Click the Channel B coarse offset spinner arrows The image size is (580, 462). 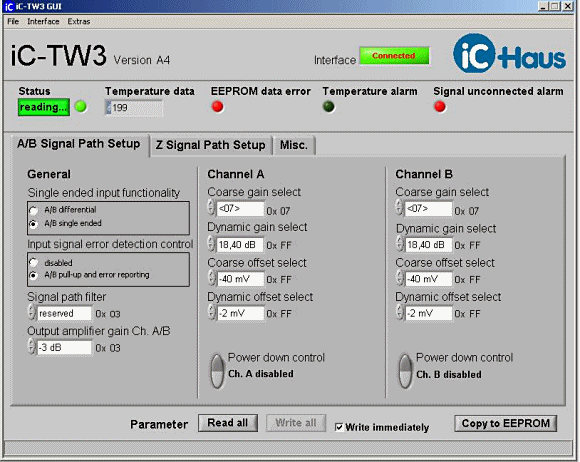[399, 278]
